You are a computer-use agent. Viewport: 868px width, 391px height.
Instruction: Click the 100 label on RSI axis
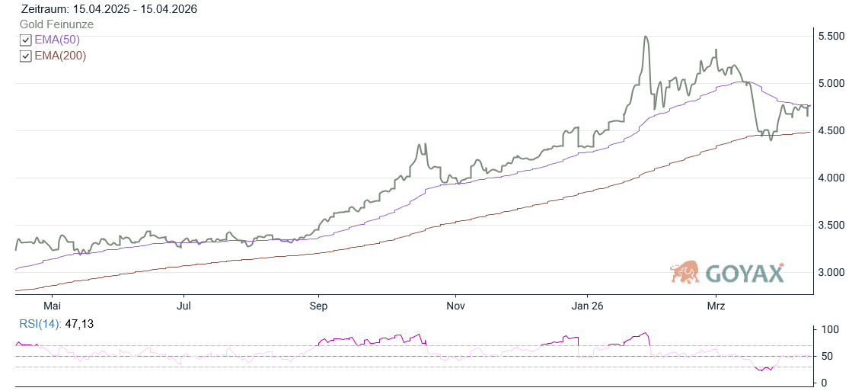pos(830,330)
